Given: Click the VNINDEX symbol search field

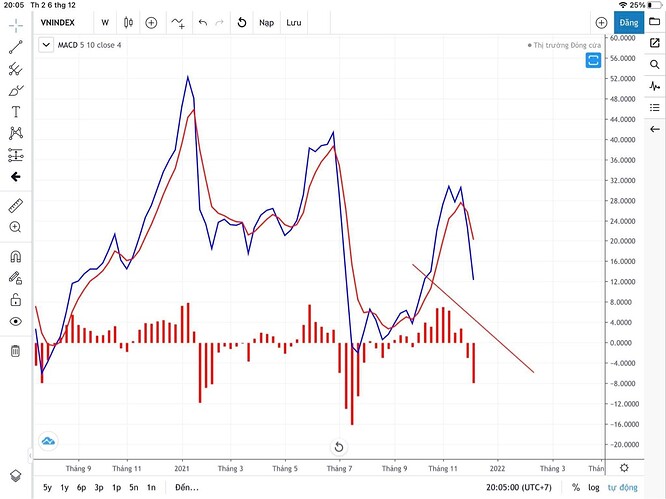Looking at the screenshot, I should (58, 23).
